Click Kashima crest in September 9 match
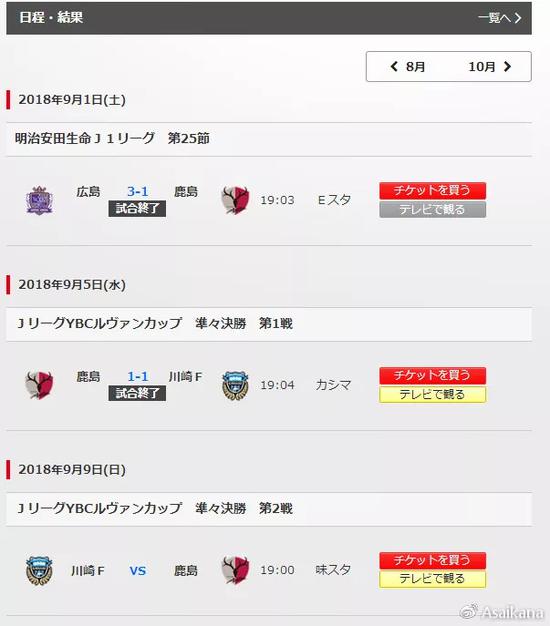550x626 pixels. tap(235, 570)
